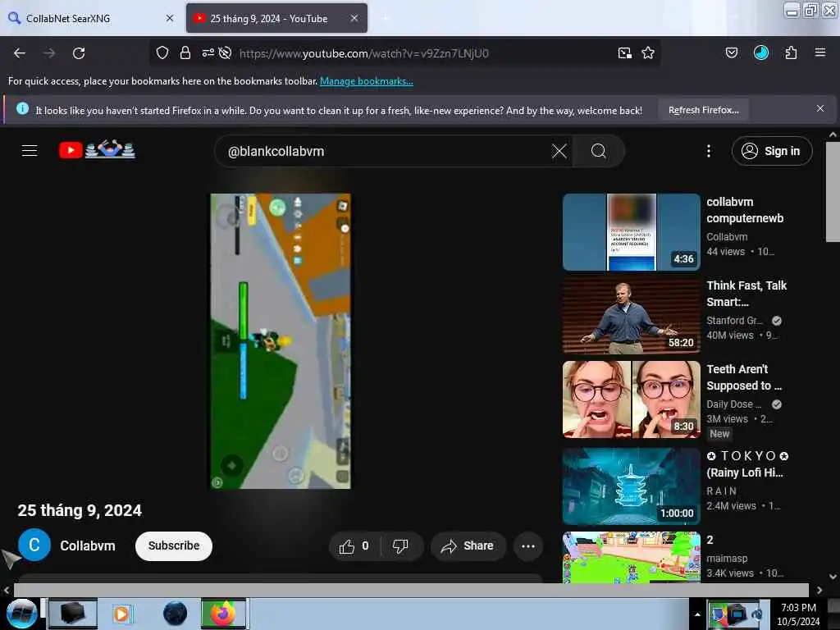Screen dimensions: 840x630
Task: Clear the YouTube search box text
Action: [x=559, y=151]
